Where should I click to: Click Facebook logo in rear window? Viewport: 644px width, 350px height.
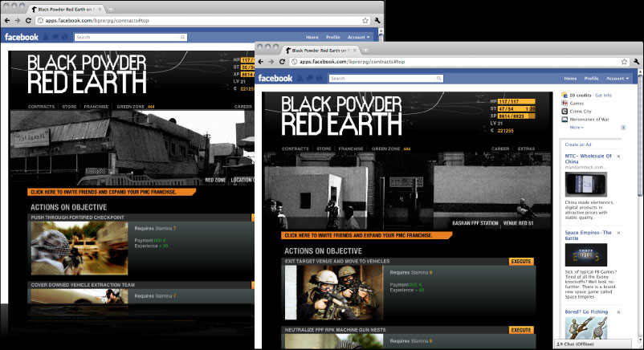click(22, 37)
